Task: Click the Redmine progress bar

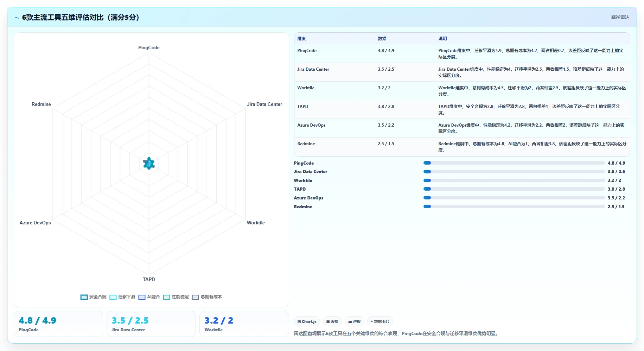Action: coord(514,206)
